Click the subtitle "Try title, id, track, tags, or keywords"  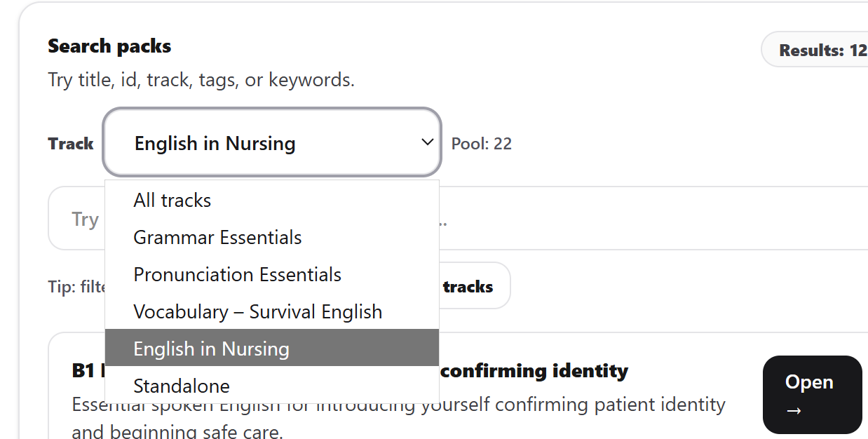pos(201,79)
